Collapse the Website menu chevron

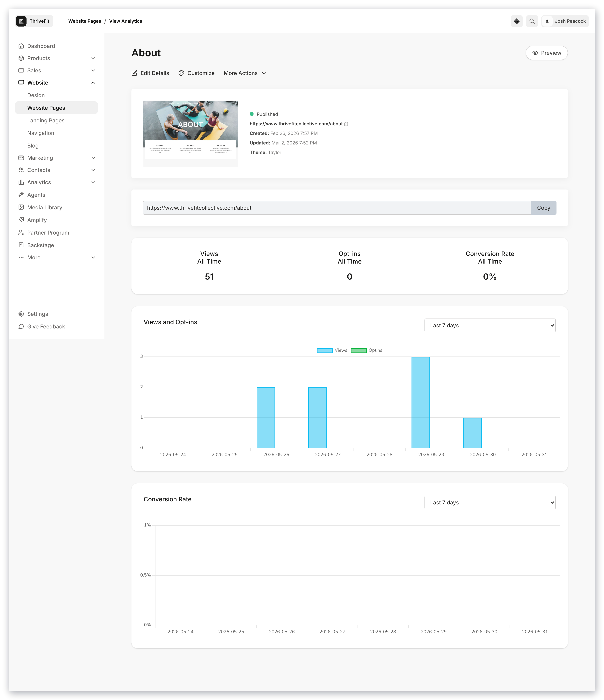pos(93,82)
